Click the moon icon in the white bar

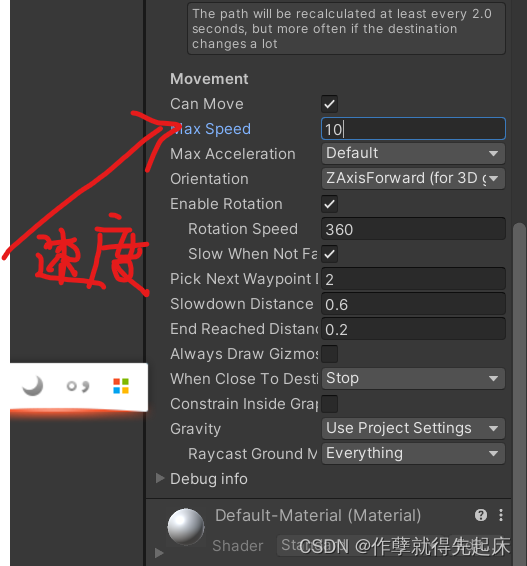tap(33, 386)
